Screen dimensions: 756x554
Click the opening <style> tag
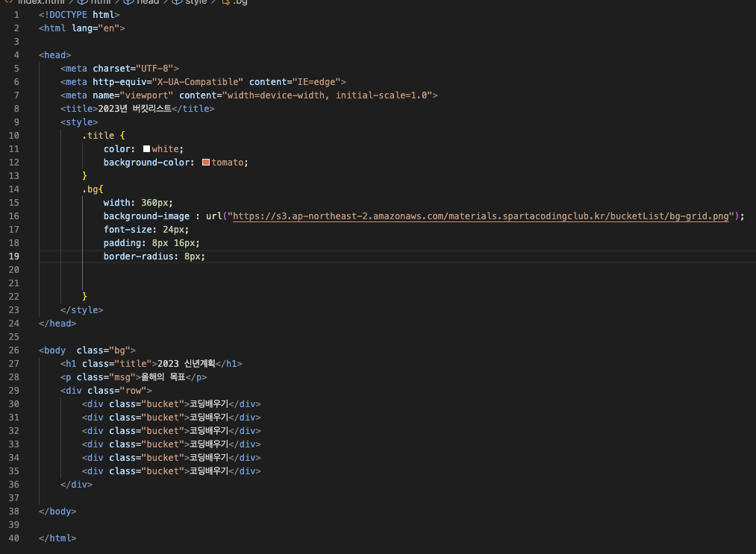pyautogui.click(x=79, y=122)
